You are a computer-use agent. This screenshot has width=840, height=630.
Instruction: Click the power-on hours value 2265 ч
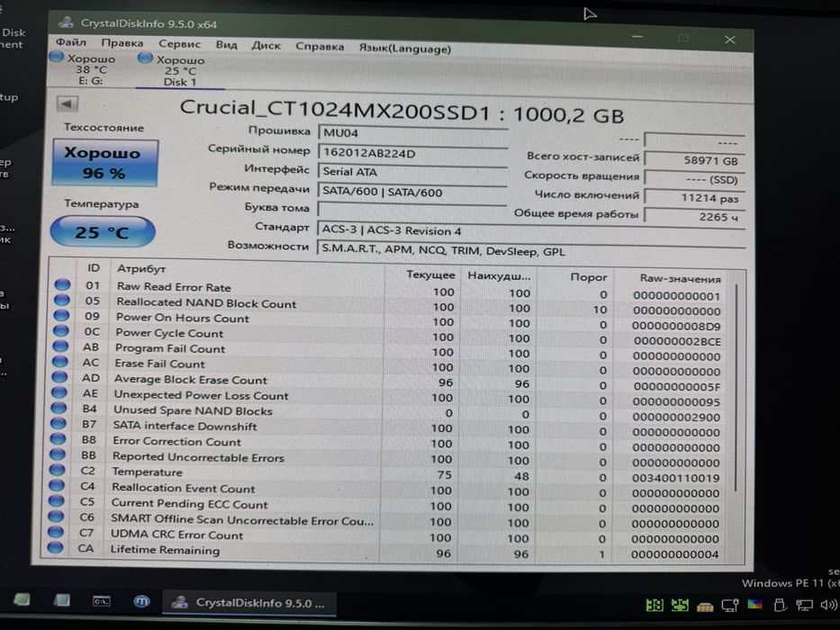(x=694, y=216)
